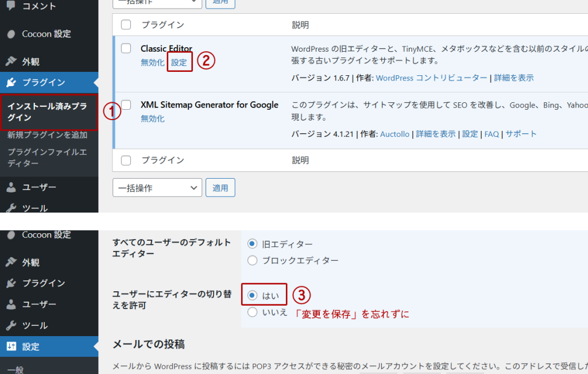Open コメント in the sidebar menu
This screenshot has height=374, width=588.
(39, 6)
